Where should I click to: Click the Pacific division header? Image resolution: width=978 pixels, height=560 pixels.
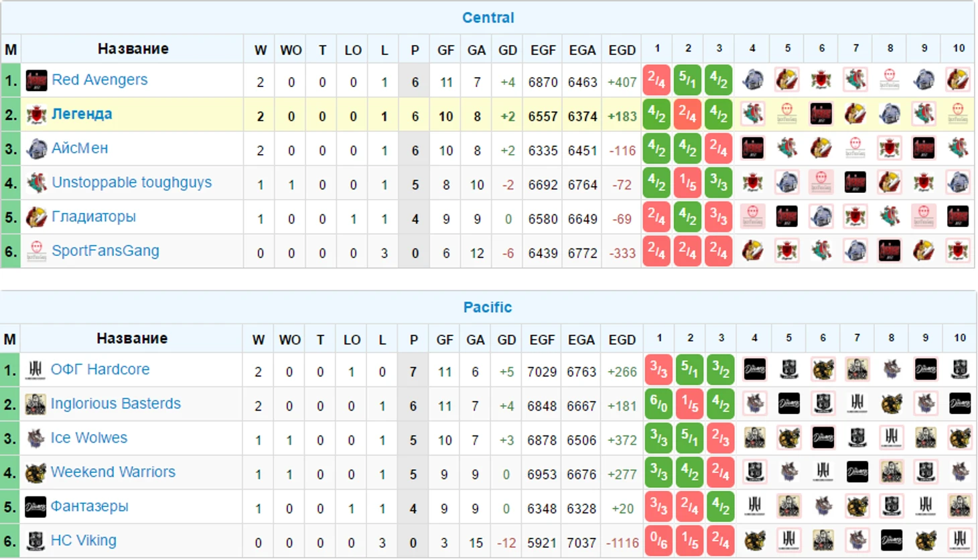488,307
